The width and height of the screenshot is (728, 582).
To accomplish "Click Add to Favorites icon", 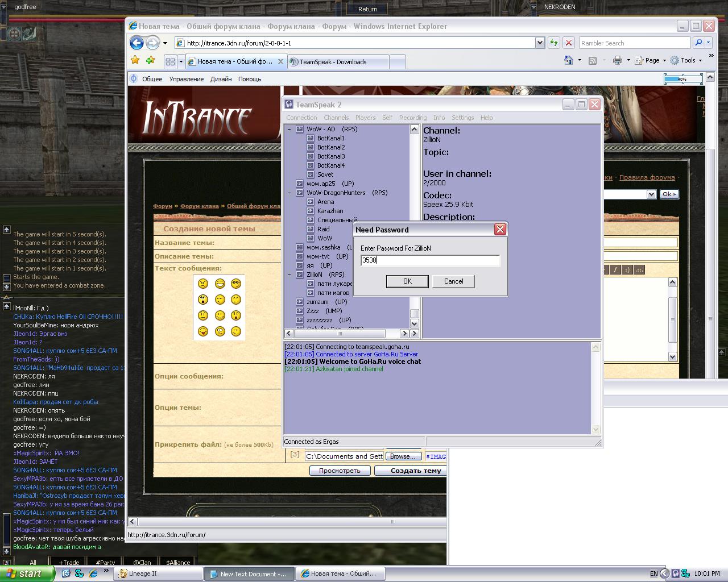I will coord(150,60).
